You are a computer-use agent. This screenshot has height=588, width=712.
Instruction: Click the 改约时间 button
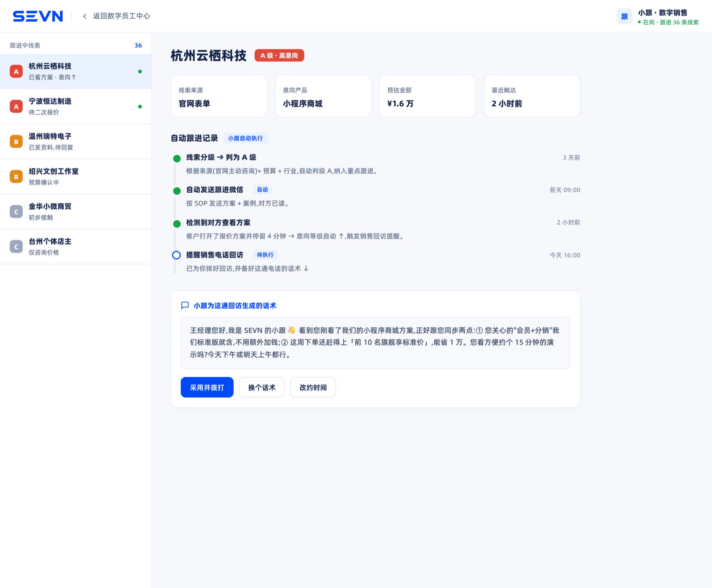(x=313, y=387)
